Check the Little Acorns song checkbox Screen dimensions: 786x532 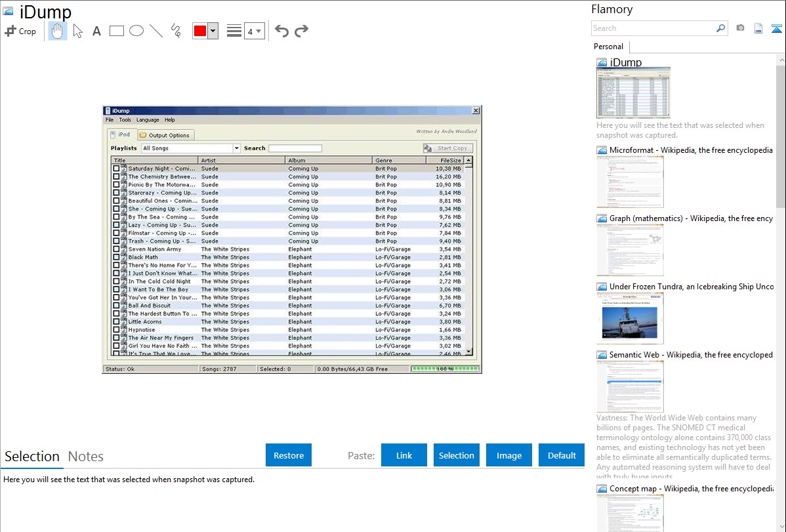coord(116,322)
